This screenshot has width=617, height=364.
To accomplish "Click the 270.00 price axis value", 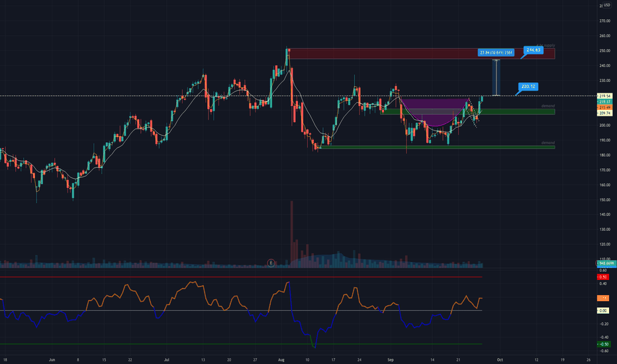I will tap(604, 21).
